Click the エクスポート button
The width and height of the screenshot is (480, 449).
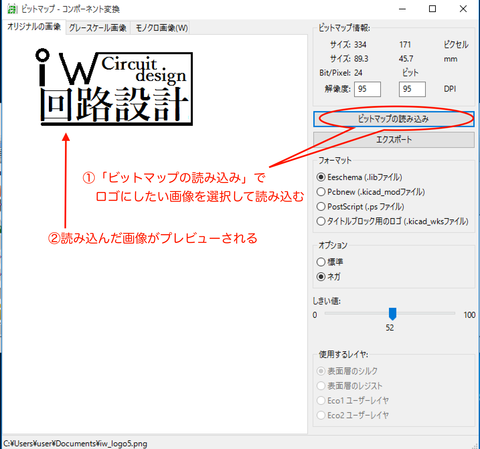click(x=394, y=140)
